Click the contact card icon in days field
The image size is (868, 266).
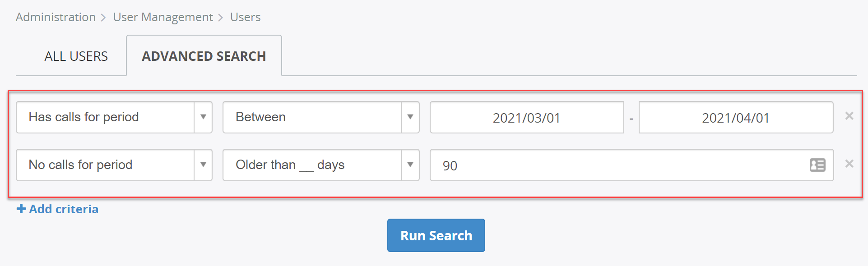[817, 165]
